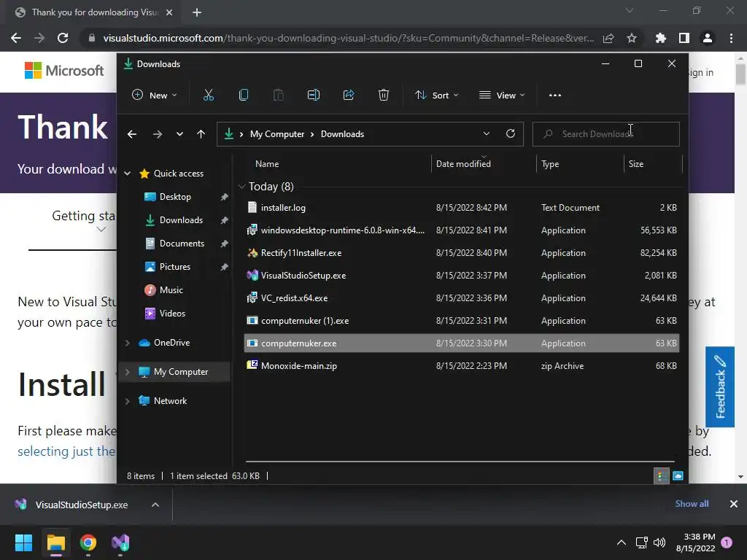
Task: Expand address bar history dropdown
Action: point(487,134)
